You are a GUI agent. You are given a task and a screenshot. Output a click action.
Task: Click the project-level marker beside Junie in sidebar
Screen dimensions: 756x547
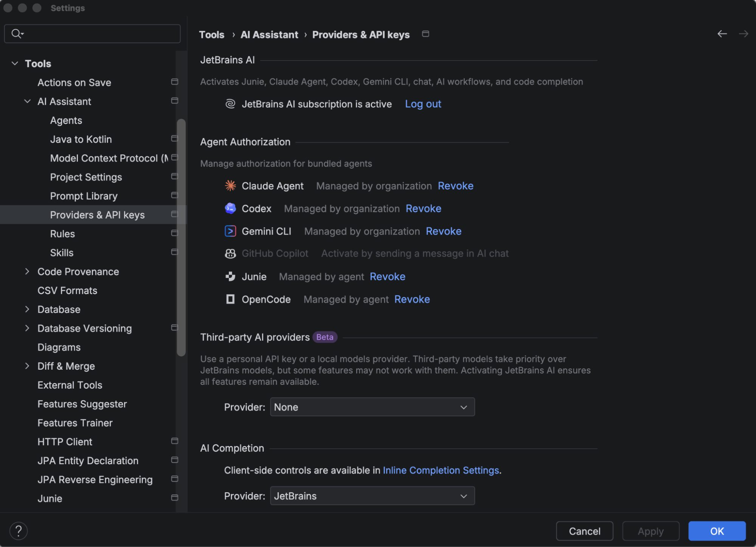[174, 498]
